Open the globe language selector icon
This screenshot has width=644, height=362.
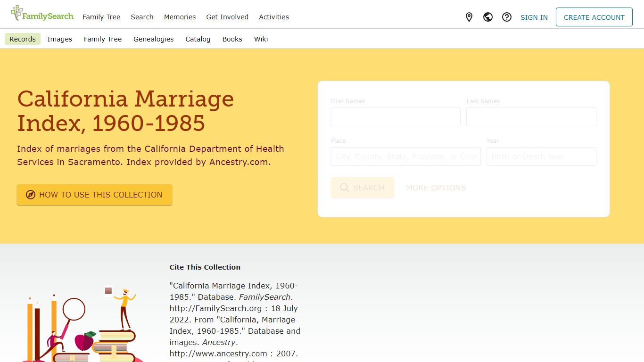[488, 17]
